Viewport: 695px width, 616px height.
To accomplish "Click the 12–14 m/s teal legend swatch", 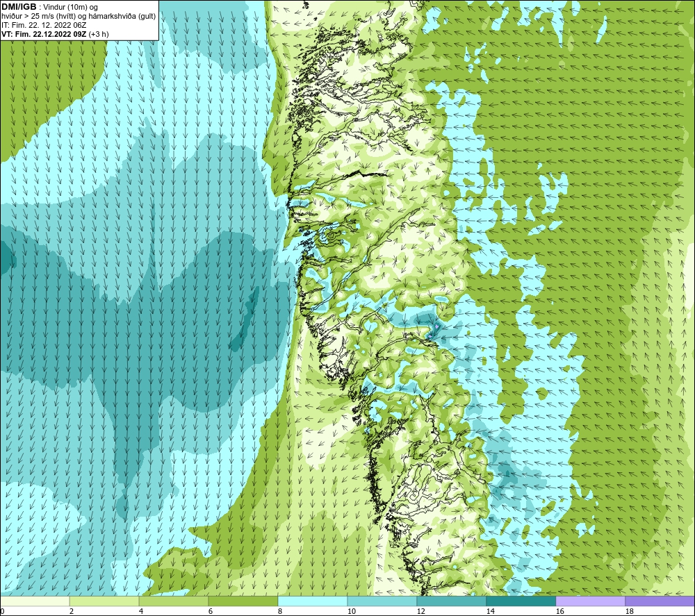I will [x=451, y=601].
